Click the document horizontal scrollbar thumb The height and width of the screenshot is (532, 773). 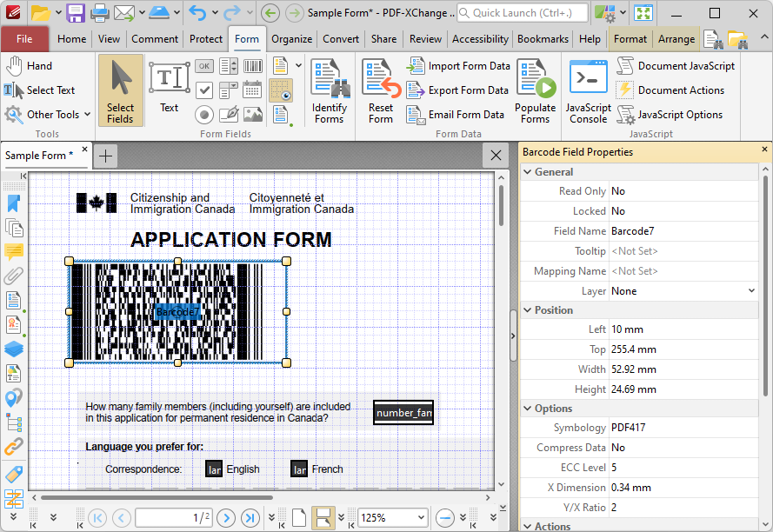(157, 497)
